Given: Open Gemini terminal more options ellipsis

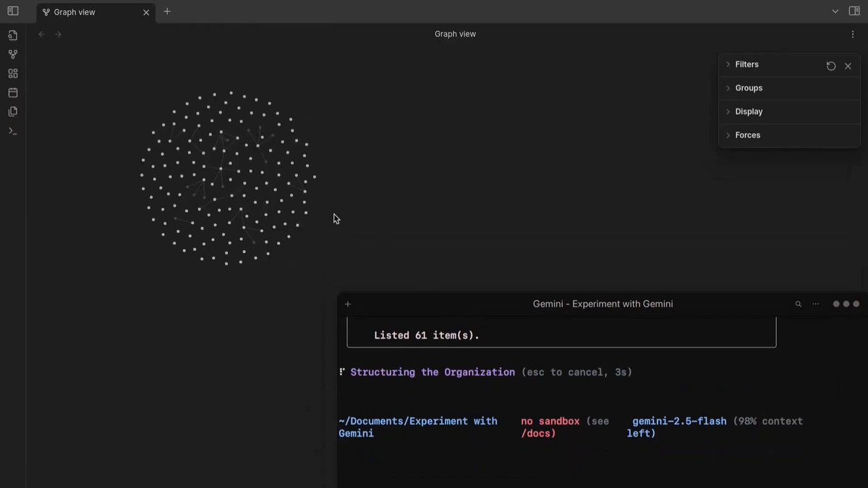Looking at the screenshot, I should (x=816, y=304).
